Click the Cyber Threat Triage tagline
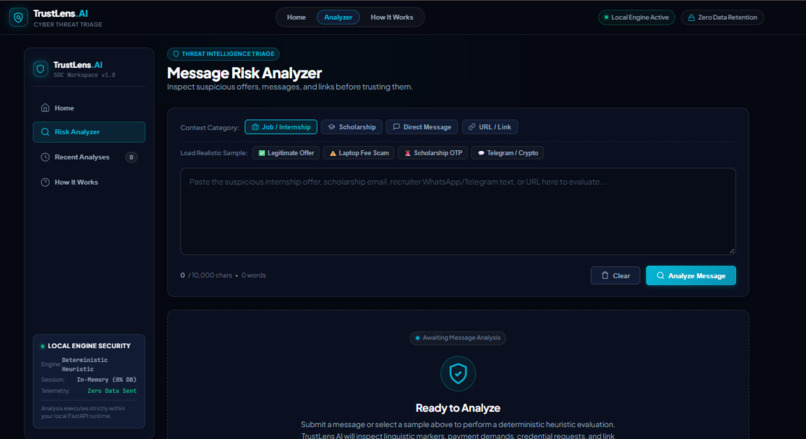 click(68, 25)
